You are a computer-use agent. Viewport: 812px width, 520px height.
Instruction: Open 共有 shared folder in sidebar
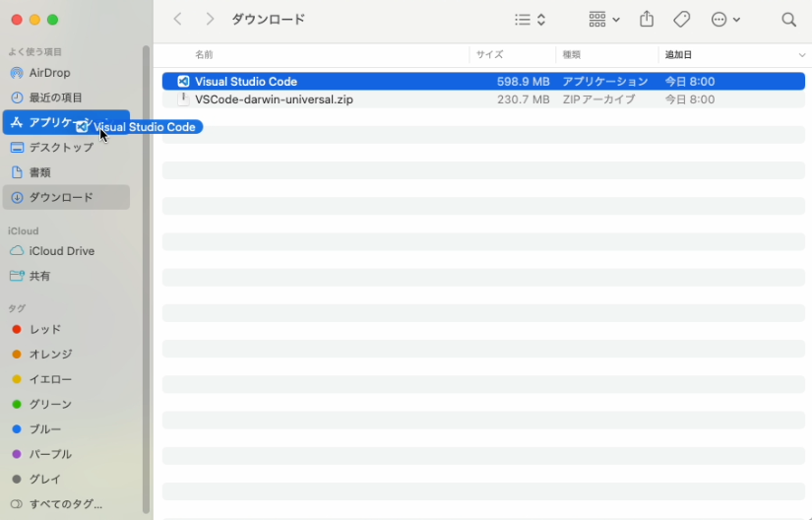click(x=66, y=276)
